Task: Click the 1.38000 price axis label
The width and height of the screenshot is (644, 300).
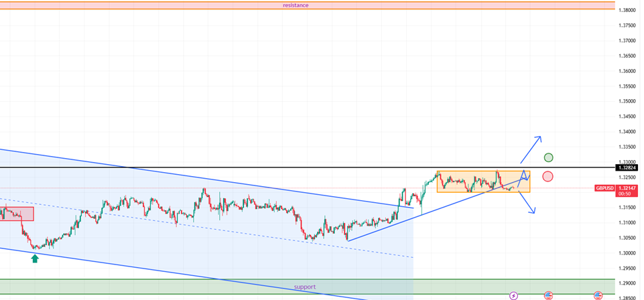Action: pyautogui.click(x=627, y=10)
